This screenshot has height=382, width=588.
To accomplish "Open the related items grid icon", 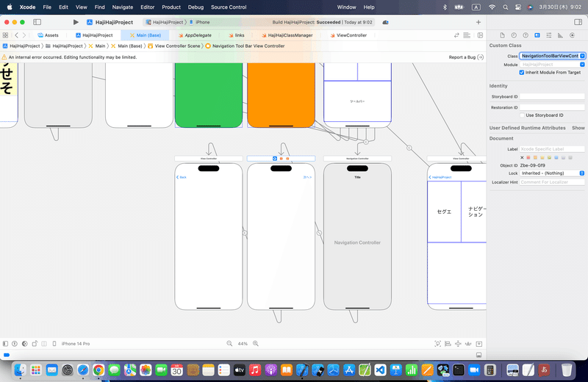I will pos(5,35).
